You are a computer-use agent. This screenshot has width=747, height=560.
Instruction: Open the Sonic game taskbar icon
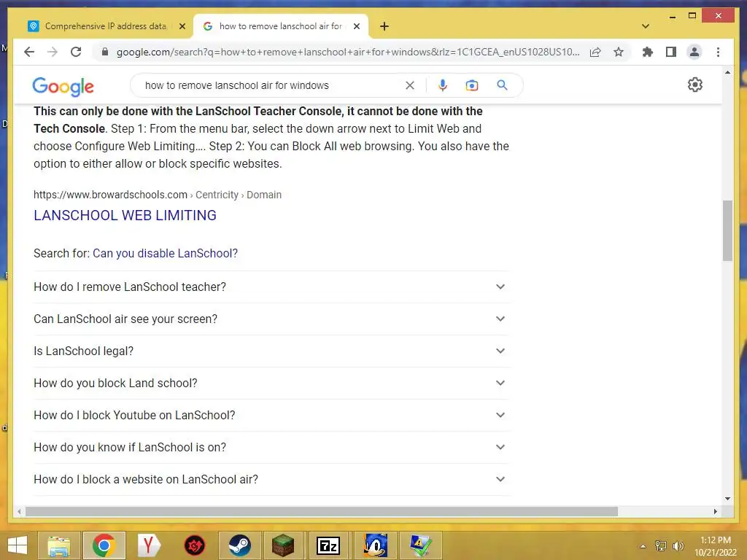click(x=375, y=545)
